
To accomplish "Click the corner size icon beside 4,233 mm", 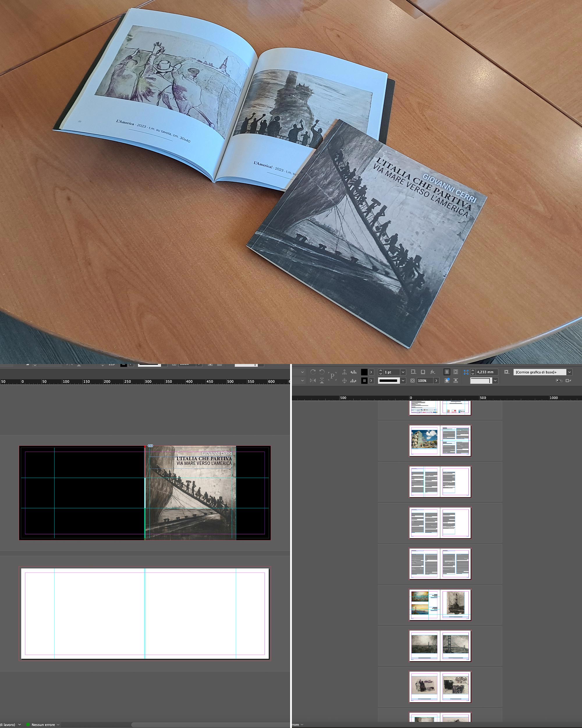I will tap(466, 372).
